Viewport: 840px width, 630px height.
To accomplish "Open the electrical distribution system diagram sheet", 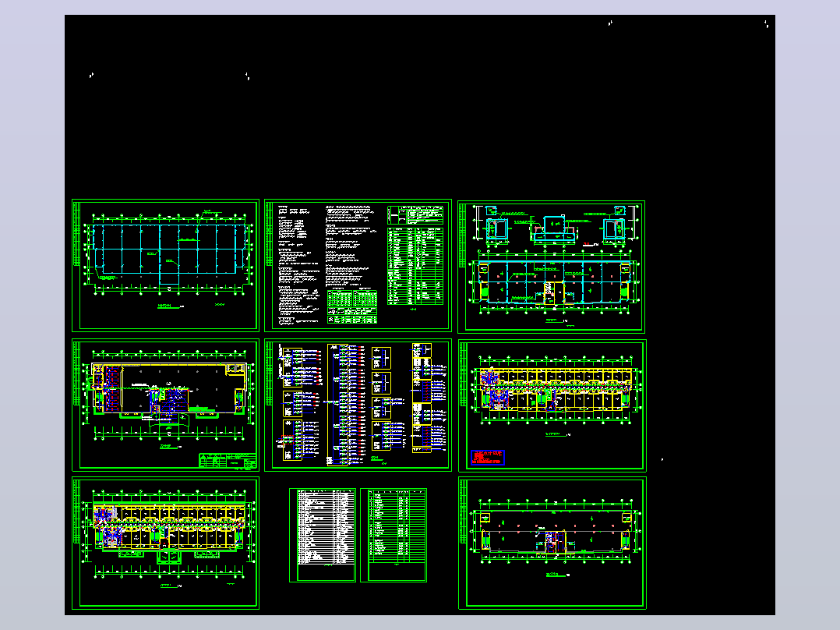I will (x=358, y=405).
